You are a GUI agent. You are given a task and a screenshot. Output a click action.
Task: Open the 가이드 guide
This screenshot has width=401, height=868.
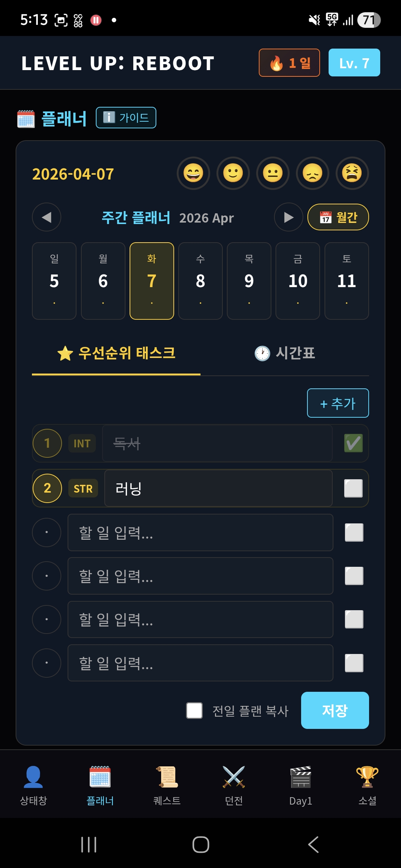pyautogui.click(x=126, y=117)
